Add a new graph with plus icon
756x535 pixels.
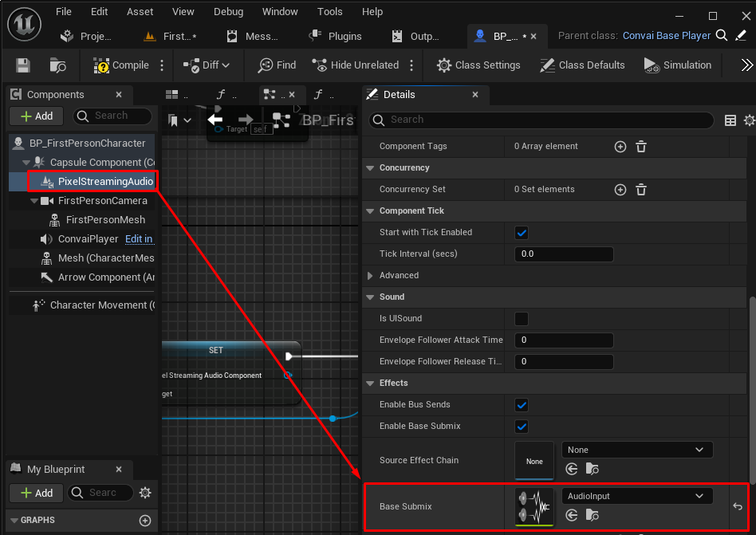145,521
